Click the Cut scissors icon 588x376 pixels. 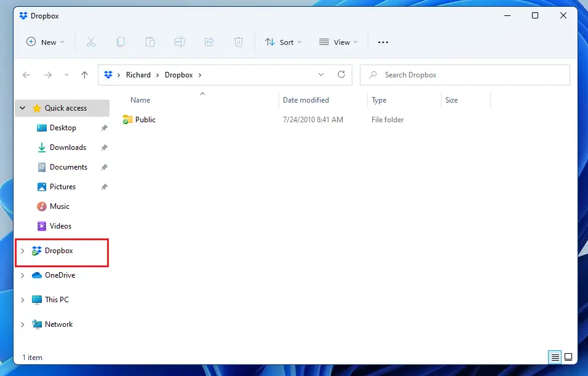tap(91, 42)
